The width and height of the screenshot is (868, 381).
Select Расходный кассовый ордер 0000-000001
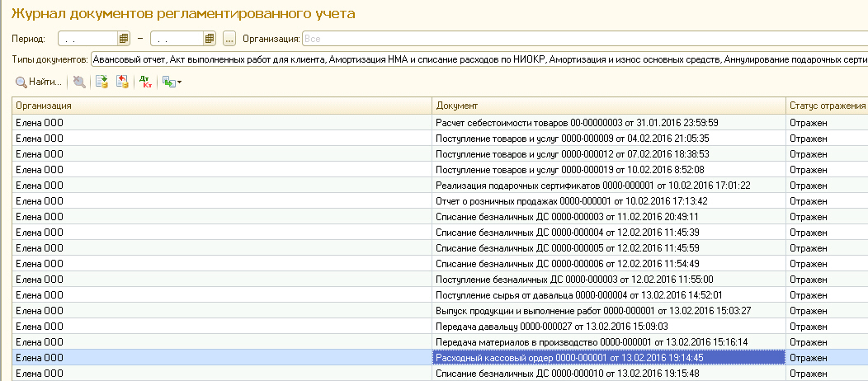coord(609,358)
